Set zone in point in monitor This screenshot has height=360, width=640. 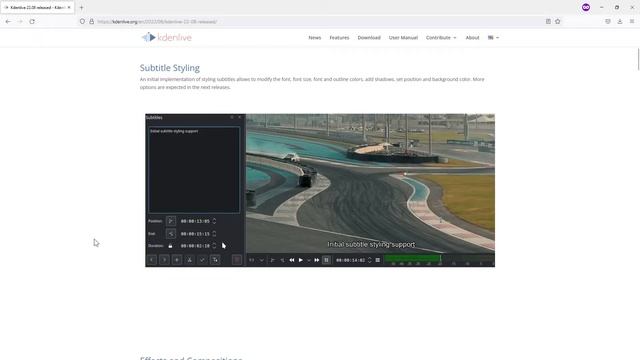click(x=272, y=260)
